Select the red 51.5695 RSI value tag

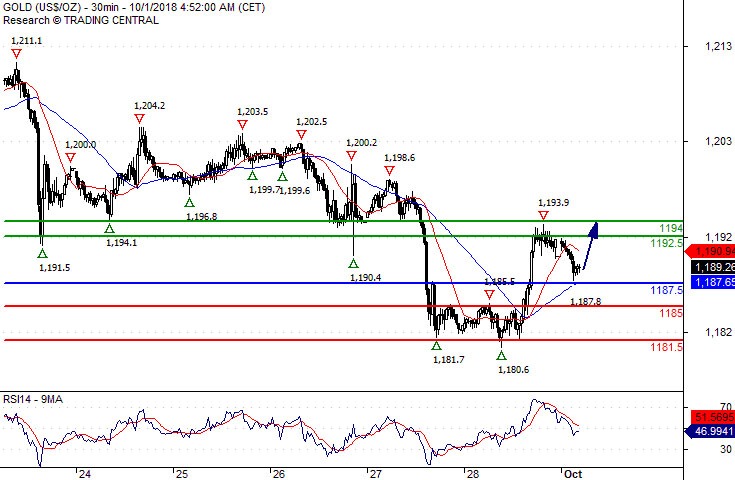coord(713,417)
